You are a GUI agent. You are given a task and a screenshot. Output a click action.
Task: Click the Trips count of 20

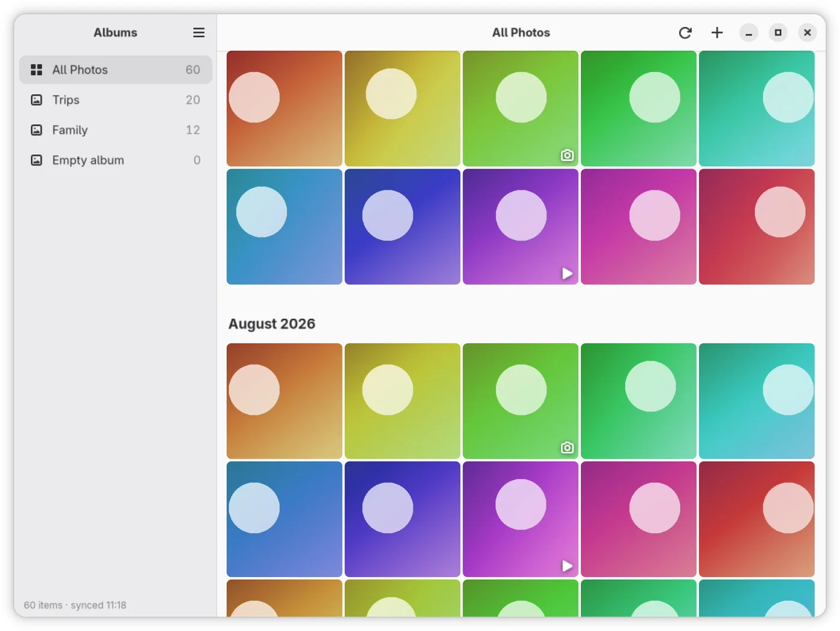(193, 100)
